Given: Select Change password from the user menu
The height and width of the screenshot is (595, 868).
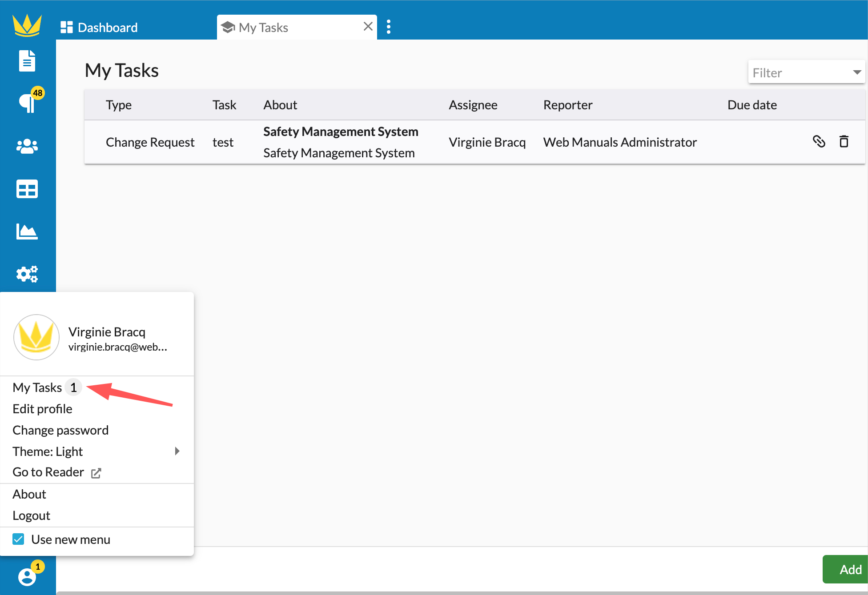Looking at the screenshot, I should pyautogui.click(x=60, y=430).
